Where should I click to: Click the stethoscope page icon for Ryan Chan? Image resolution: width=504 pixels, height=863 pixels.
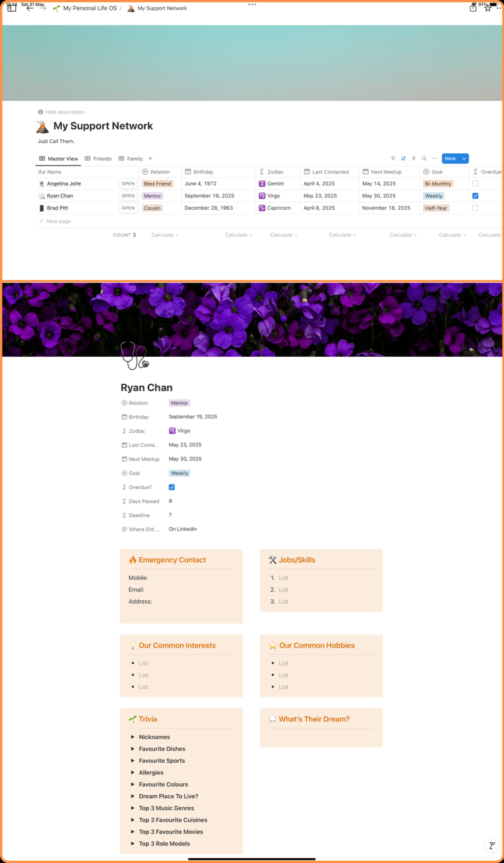point(134,356)
